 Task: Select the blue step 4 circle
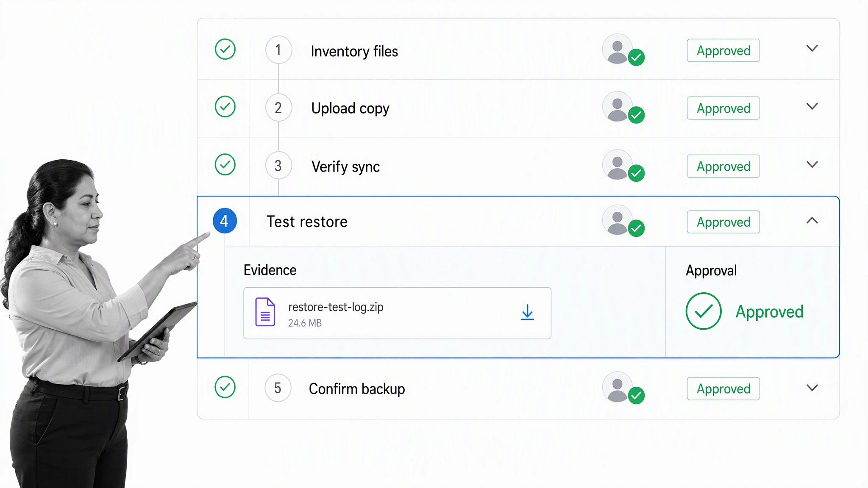tap(225, 221)
